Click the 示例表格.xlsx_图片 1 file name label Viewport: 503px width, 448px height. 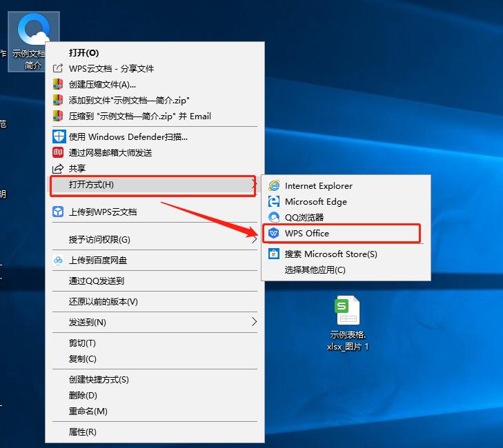click(x=348, y=340)
